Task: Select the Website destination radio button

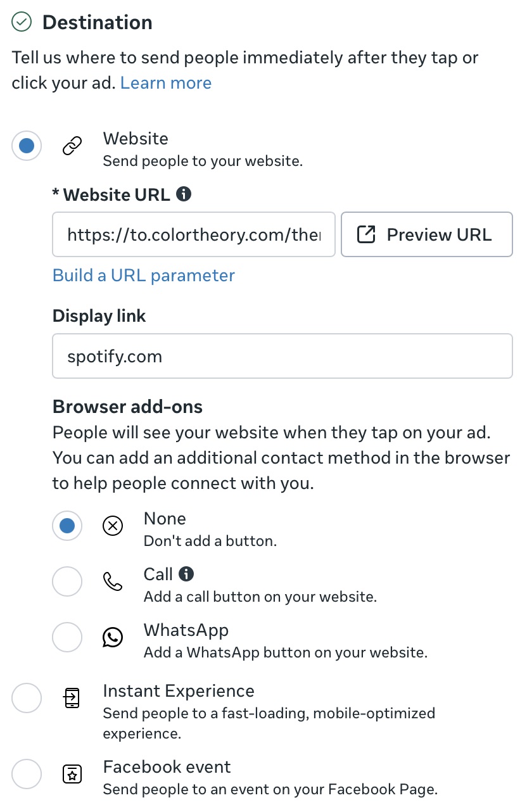Action: [26, 146]
